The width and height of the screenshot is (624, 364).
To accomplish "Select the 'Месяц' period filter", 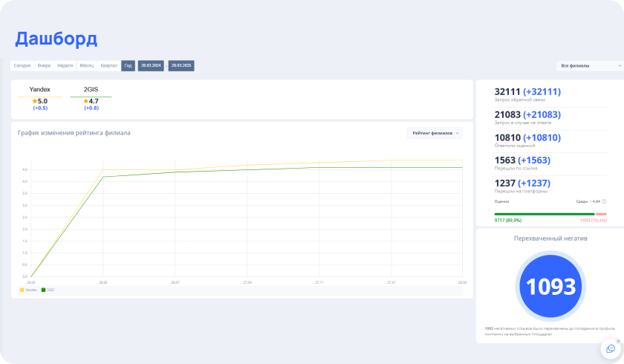I will tap(87, 65).
